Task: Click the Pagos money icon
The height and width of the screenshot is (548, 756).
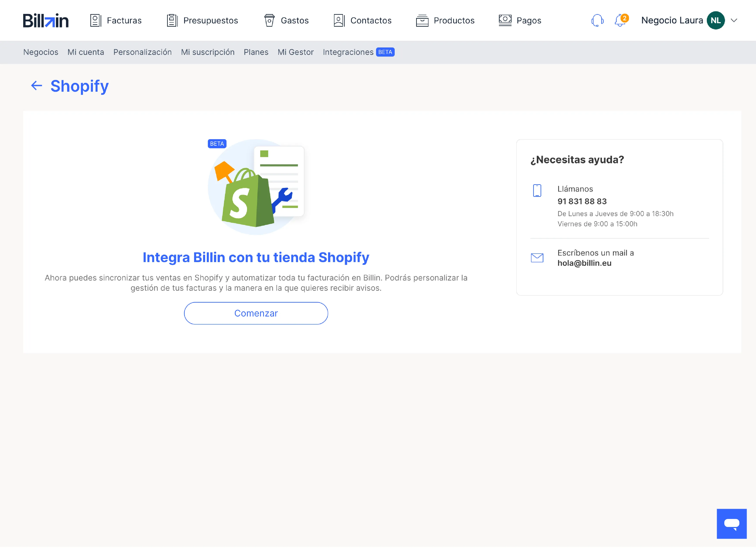Action: point(505,20)
